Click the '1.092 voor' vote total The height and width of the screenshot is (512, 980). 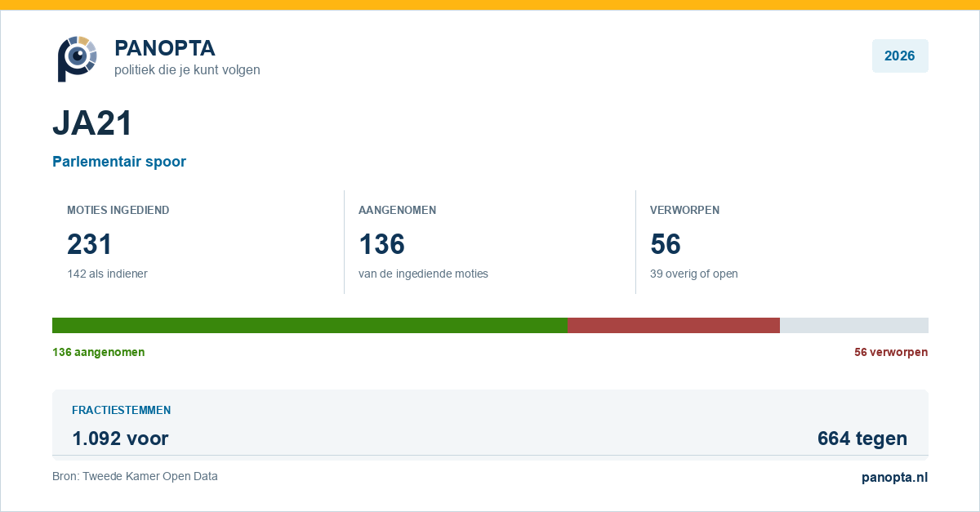[120, 439]
